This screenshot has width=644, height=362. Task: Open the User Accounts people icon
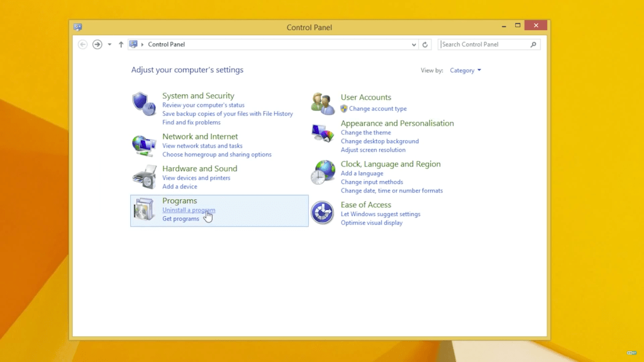click(323, 104)
